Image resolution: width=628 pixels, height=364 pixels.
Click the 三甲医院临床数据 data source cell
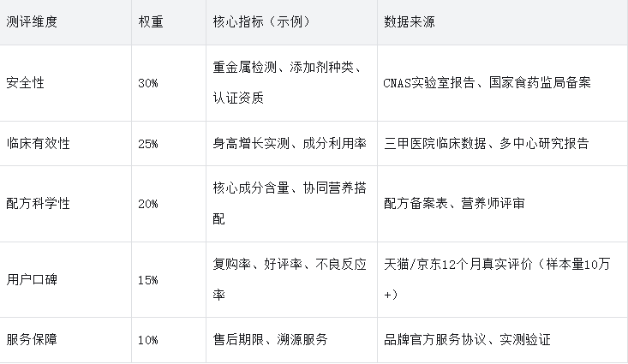(487, 144)
